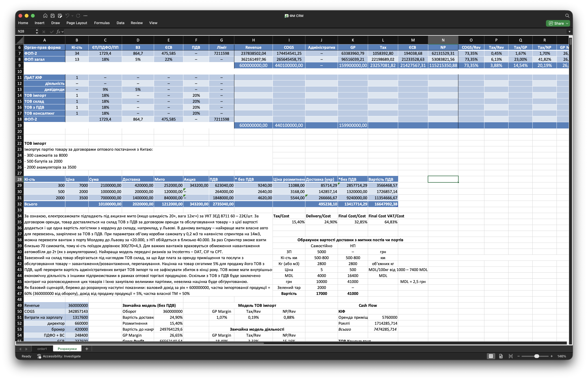Open the Page Layout ribbon tab

click(76, 23)
